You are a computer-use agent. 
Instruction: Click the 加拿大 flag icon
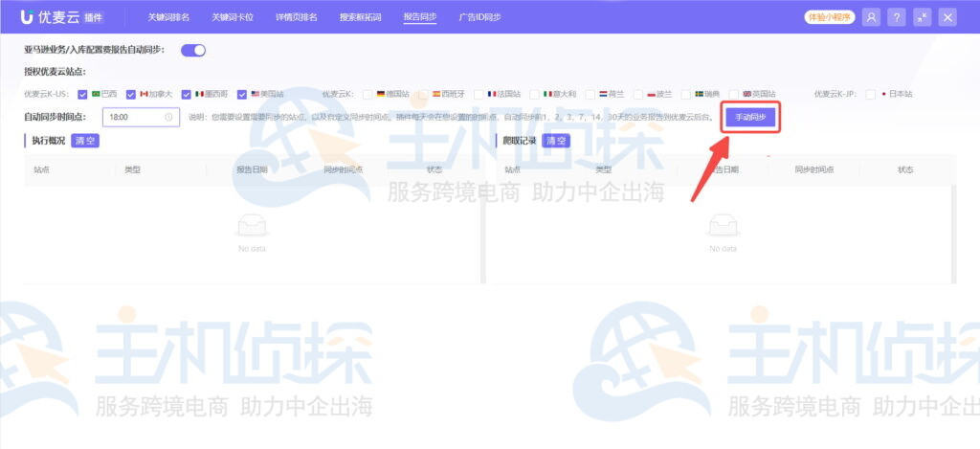pos(144,94)
